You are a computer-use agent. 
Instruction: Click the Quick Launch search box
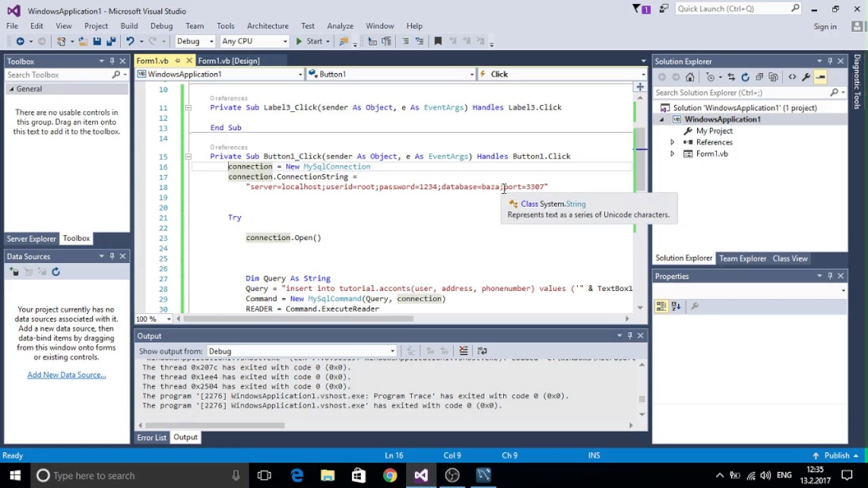pos(738,9)
